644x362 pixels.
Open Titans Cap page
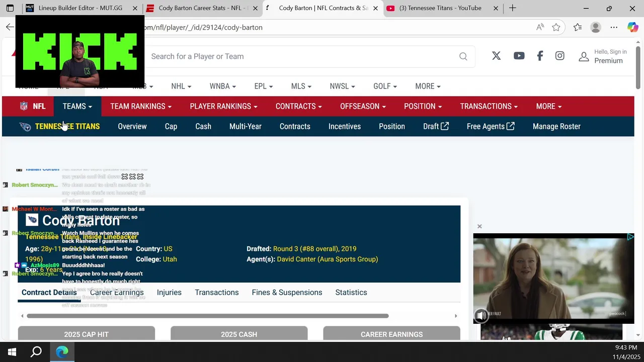click(171, 126)
